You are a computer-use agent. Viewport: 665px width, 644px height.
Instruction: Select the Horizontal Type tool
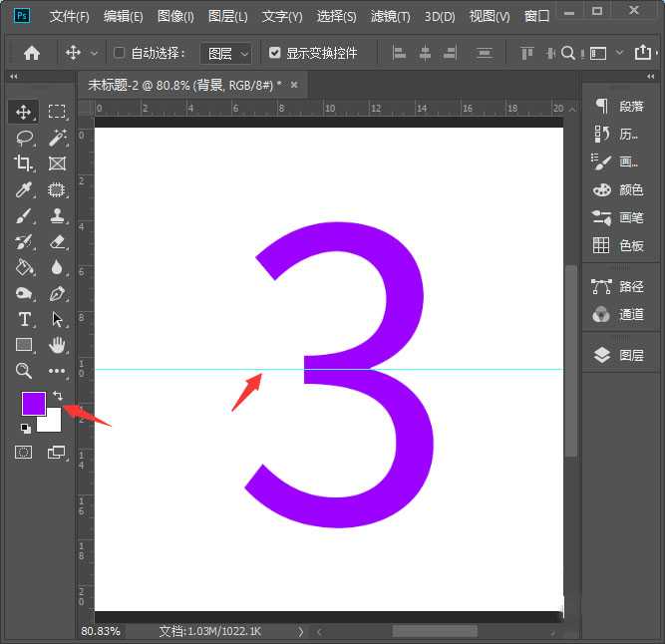[x=24, y=319]
